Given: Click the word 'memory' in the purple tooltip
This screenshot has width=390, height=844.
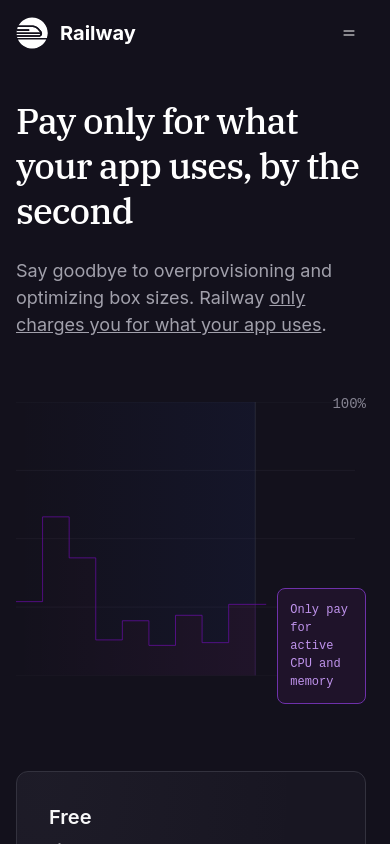Looking at the screenshot, I should click(x=311, y=681).
